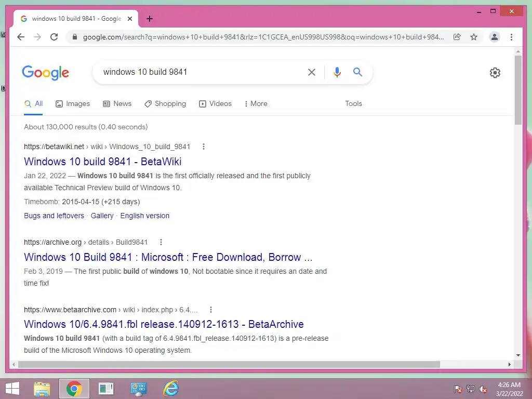Click the muted speaker tray icon

[x=483, y=389]
